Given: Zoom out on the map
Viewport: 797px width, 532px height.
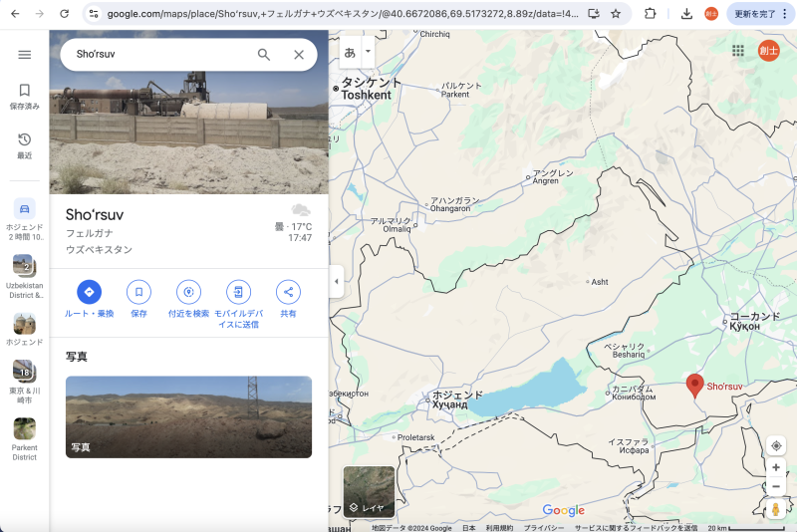Looking at the screenshot, I should click(776, 486).
